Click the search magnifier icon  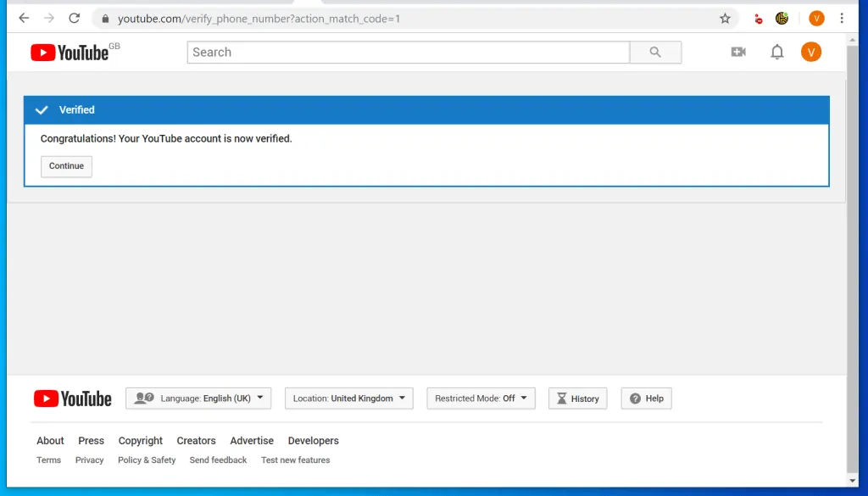[x=655, y=52]
